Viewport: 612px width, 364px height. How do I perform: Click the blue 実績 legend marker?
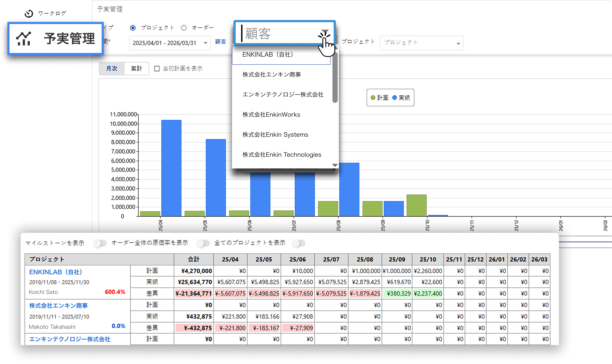tap(394, 98)
